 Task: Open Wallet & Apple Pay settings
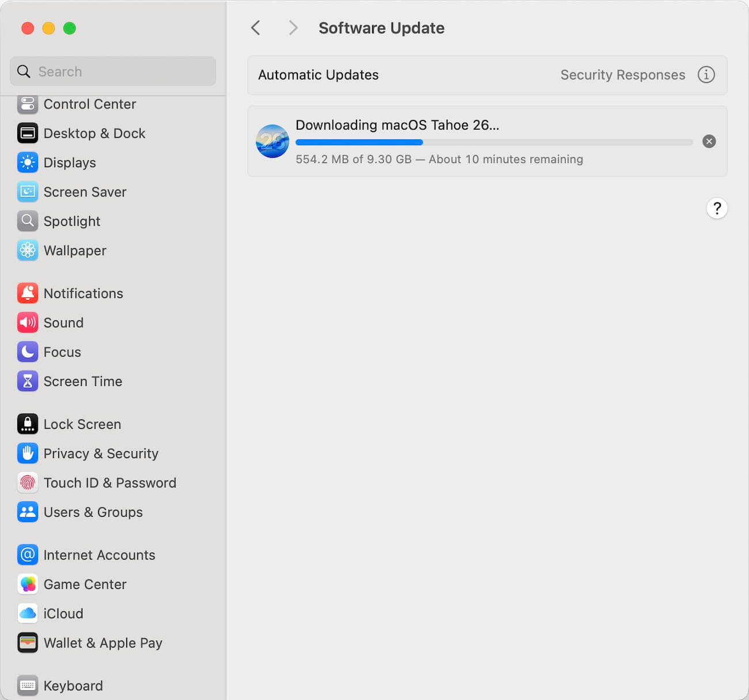(103, 643)
